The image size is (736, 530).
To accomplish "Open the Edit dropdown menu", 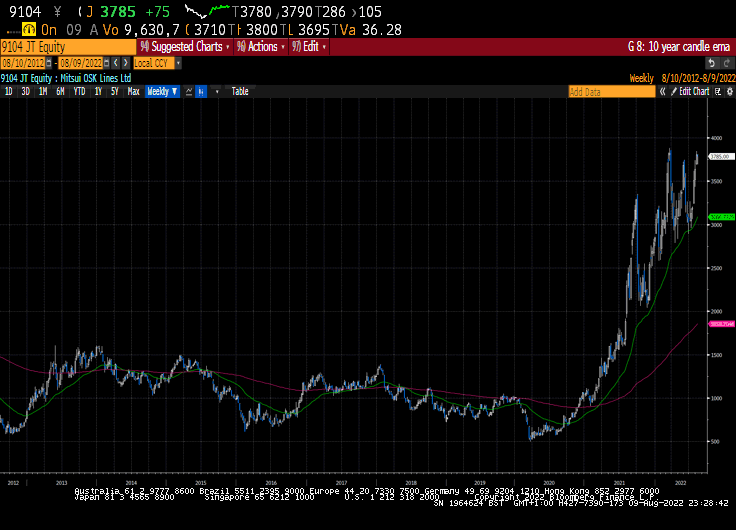I will pyautogui.click(x=309, y=47).
